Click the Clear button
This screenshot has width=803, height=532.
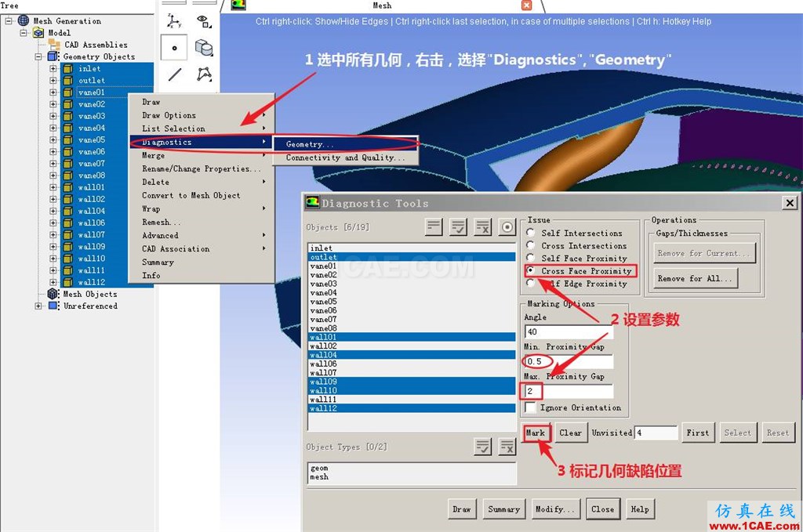(x=570, y=432)
